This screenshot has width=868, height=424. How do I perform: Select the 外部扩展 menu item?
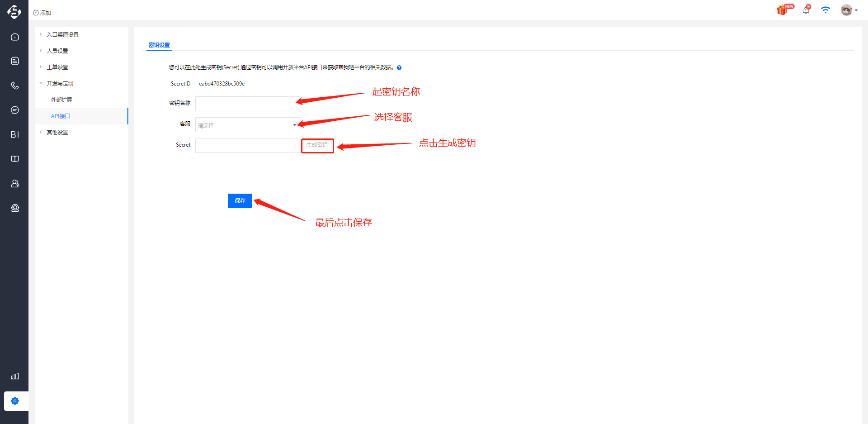[x=61, y=100]
